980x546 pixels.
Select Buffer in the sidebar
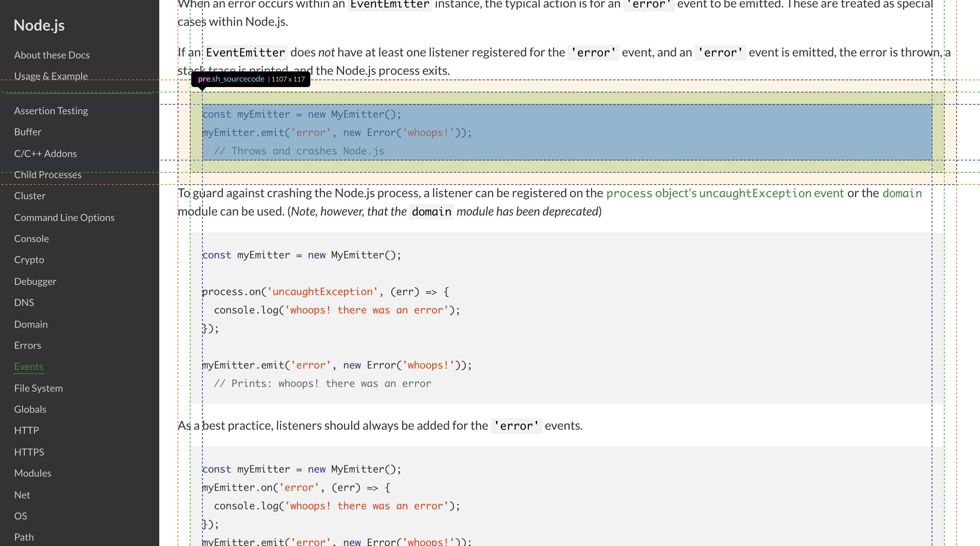[27, 132]
